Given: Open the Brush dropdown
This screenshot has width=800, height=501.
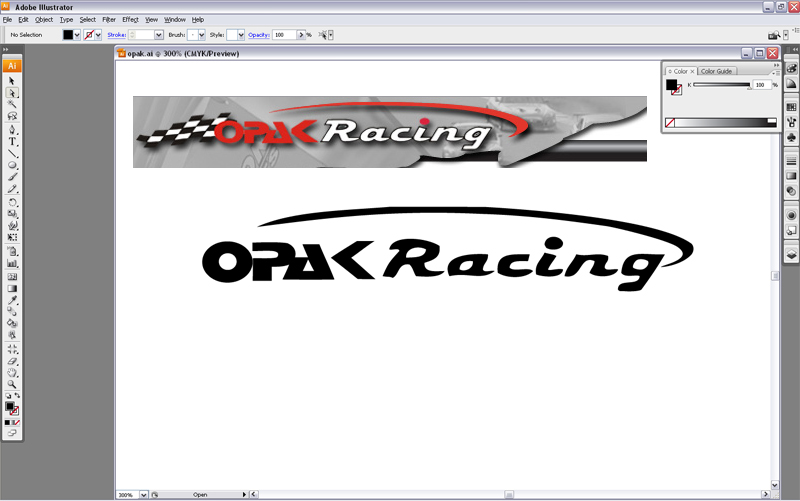Looking at the screenshot, I should 202,35.
